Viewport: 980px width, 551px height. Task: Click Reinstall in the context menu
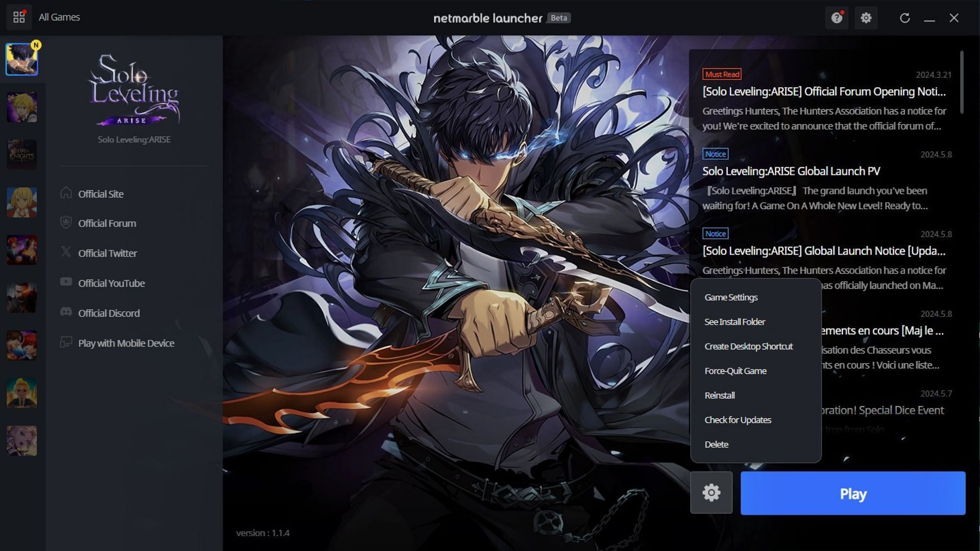[x=719, y=395]
